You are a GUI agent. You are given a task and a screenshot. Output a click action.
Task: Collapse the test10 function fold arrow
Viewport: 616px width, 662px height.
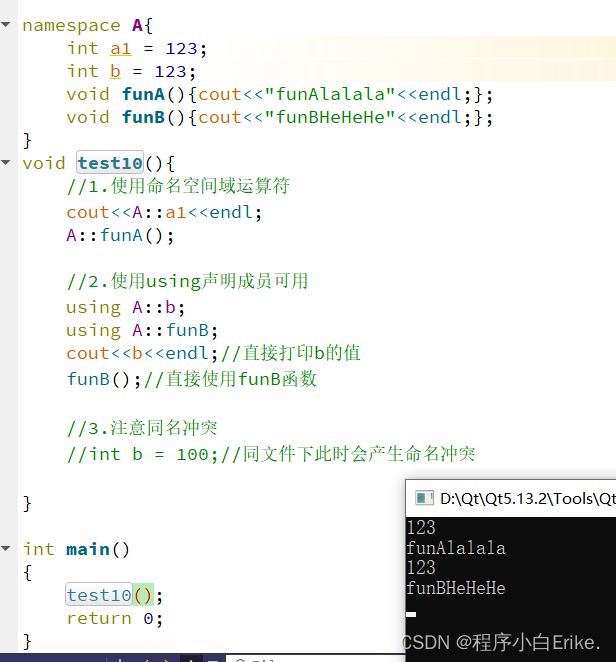6,162
